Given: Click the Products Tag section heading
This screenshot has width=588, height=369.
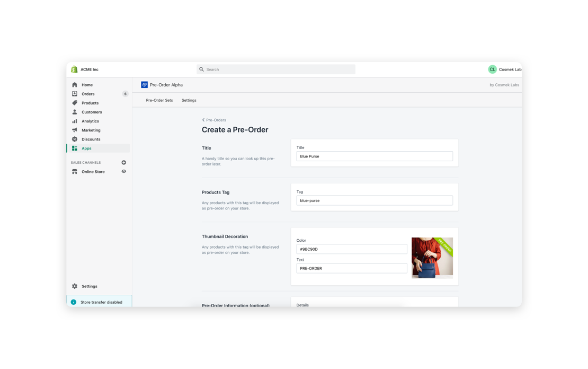Looking at the screenshot, I should click(x=216, y=192).
